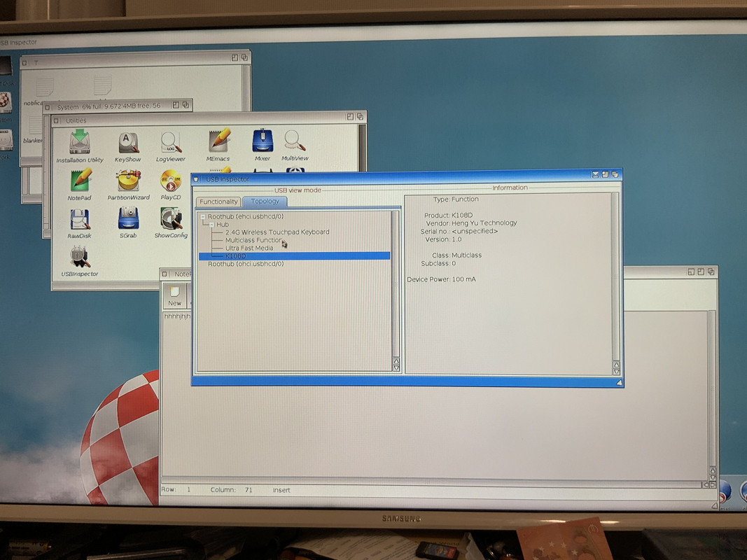
Task: Click the Insert mode status in NotePad
Action: pyautogui.click(x=281, y=490)
